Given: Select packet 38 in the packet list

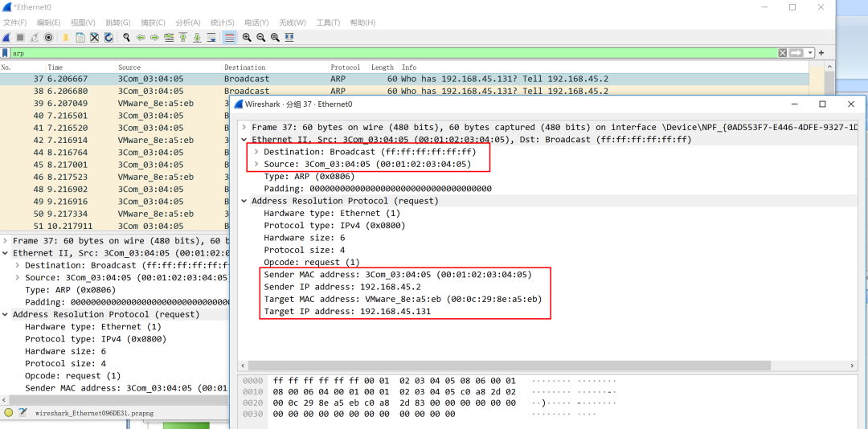Looking at the screenshot, I should [404, 91].
